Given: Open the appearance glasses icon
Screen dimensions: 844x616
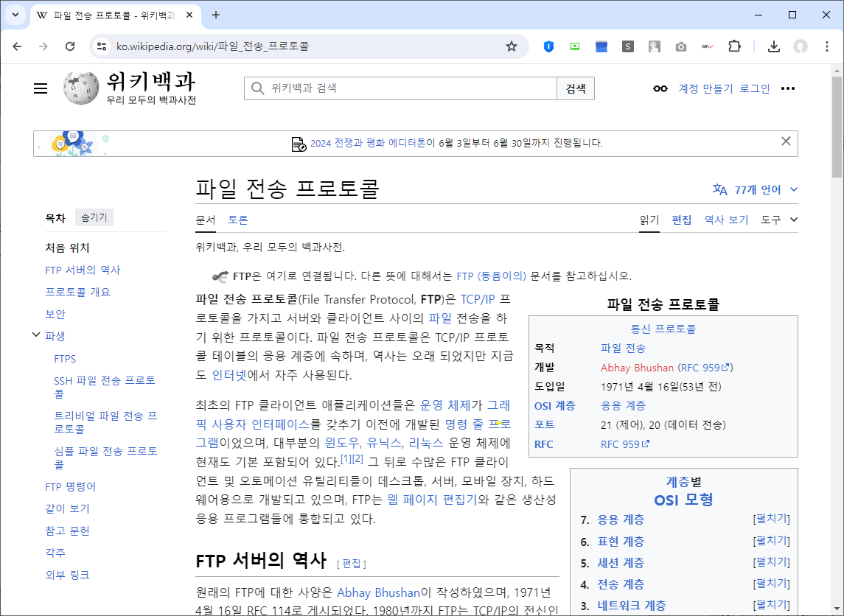Looking at the screenshot, I should [x=660, y=88].
